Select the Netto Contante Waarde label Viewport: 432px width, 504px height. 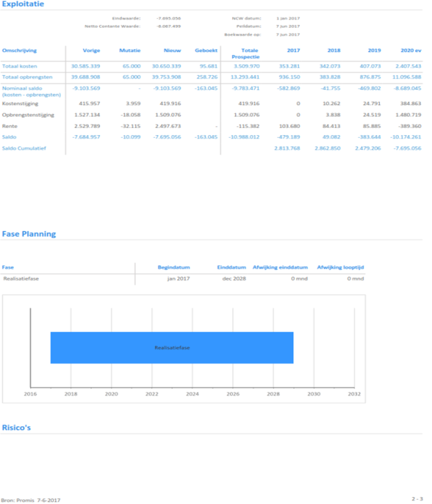click(x=113, y=27)
